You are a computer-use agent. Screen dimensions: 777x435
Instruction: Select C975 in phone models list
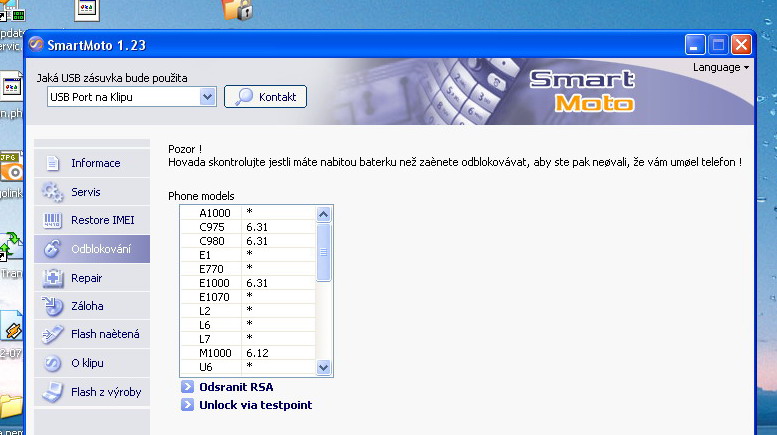coord(248,227)
